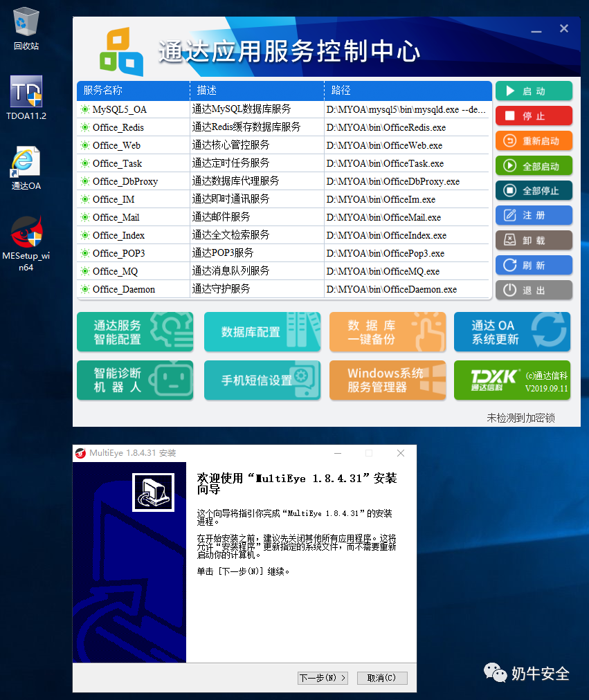The image size is (589, 700).
Task: Click the 启动 (start) service button
Action: [534, 91]
